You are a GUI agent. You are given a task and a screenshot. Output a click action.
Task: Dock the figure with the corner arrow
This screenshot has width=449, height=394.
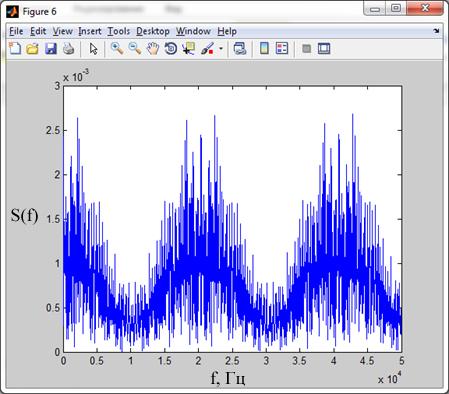click(x=436, y=31)
